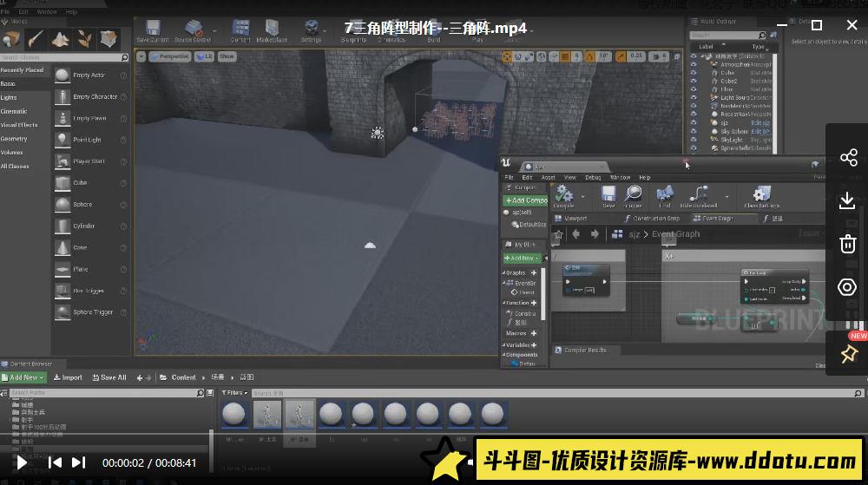Select the Foliage mode icon
Image resolution: width=868 pixels, height=485 pixels.
pyautogui.click(x=84, y=39)
